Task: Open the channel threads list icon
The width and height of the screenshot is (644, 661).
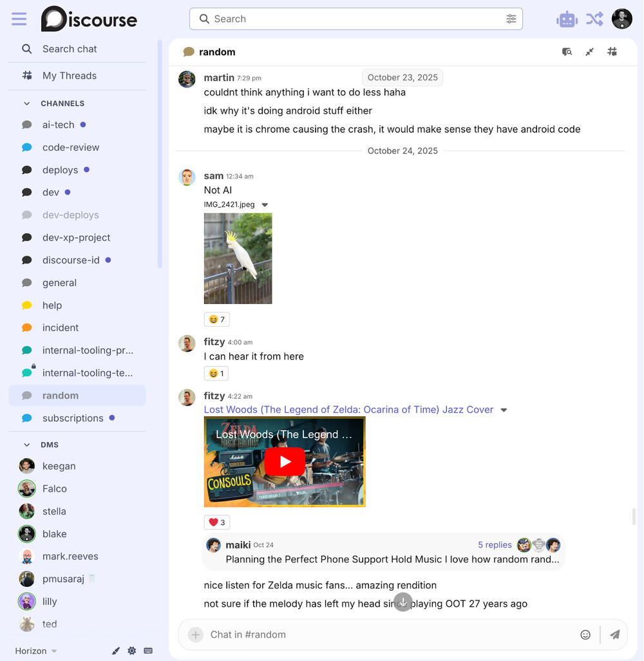Action: (x=612, y=52)
